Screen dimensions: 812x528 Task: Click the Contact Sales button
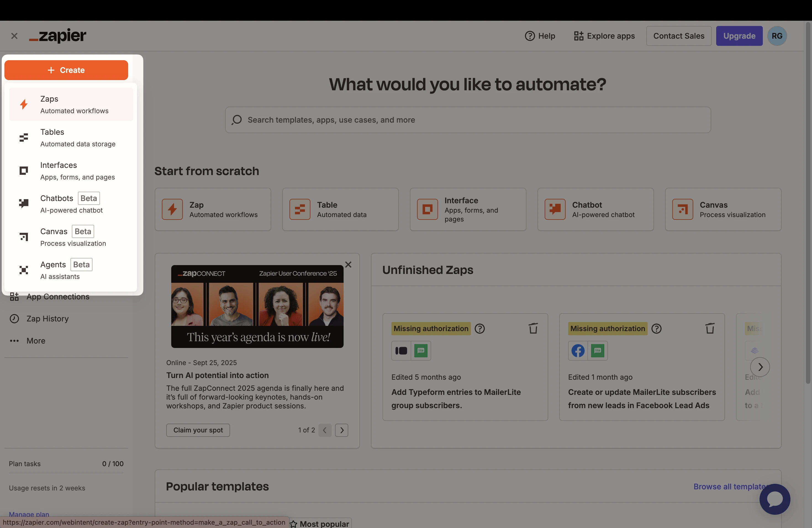(679, 36)
